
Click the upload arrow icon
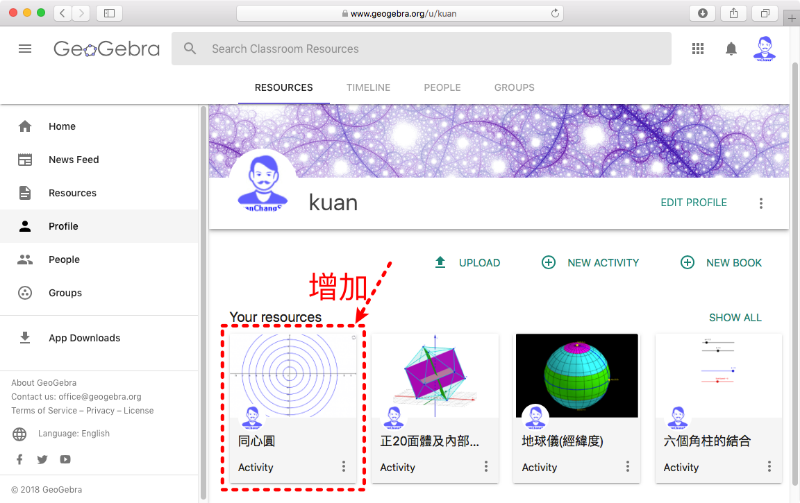[440, 262]
